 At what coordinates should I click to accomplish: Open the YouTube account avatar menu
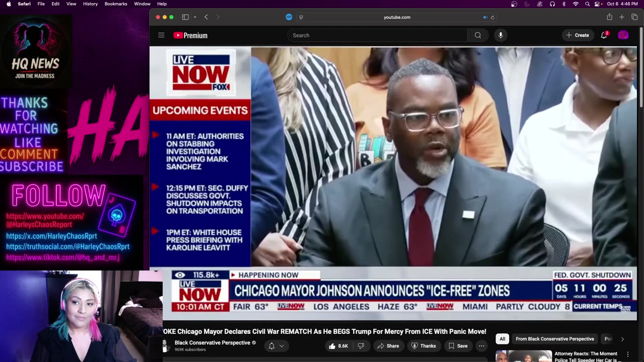coord(623,35)
